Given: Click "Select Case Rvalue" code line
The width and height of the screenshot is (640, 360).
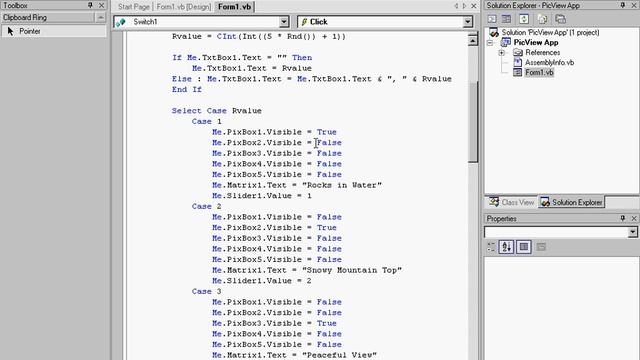Looking at the screenshot, I should click(217, 111).
